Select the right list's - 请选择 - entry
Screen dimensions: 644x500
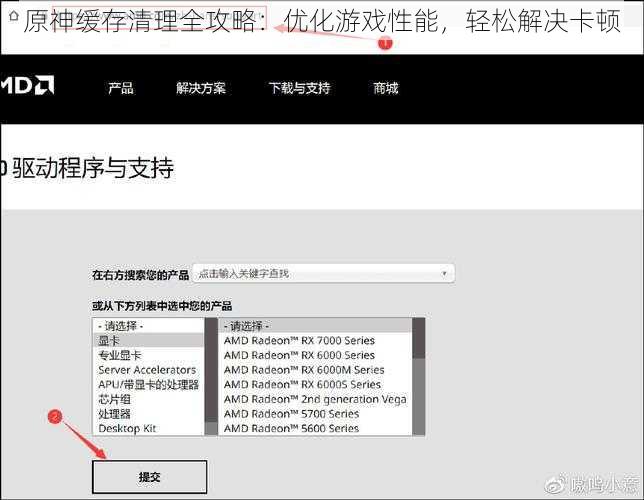coord(315,326)
